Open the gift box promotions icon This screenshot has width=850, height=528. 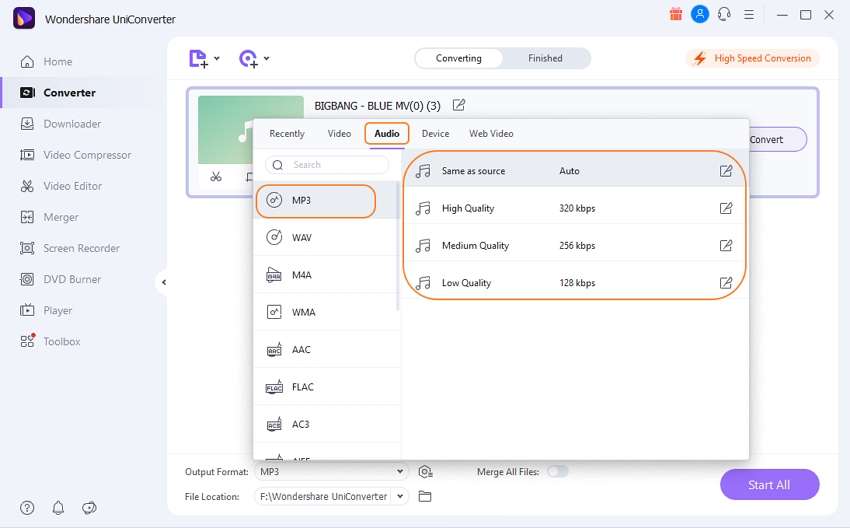675,15
